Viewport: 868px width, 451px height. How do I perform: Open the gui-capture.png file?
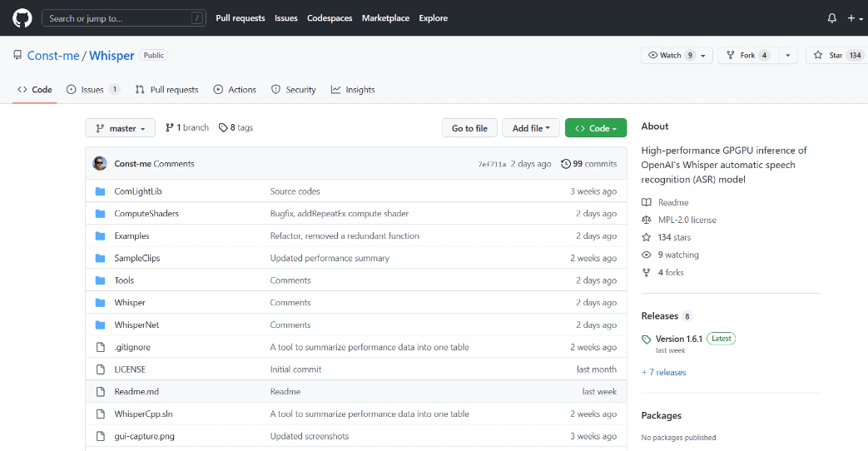point(144,436)
